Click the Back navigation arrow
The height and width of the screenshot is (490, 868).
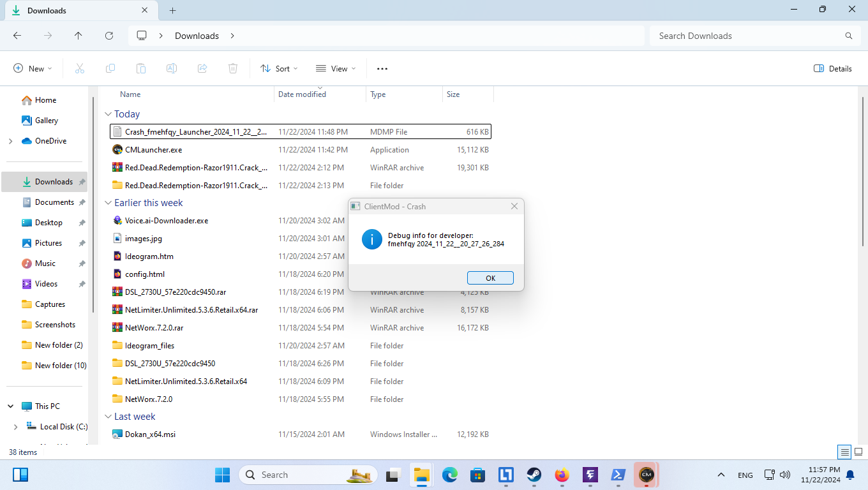(x=17, y=36)
